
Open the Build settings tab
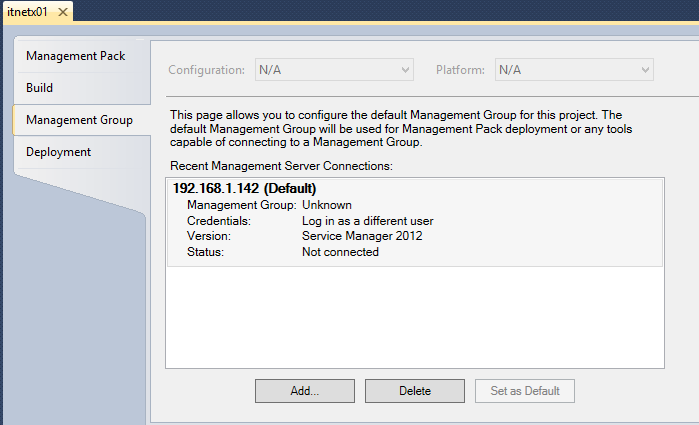[x=40, y=88]
